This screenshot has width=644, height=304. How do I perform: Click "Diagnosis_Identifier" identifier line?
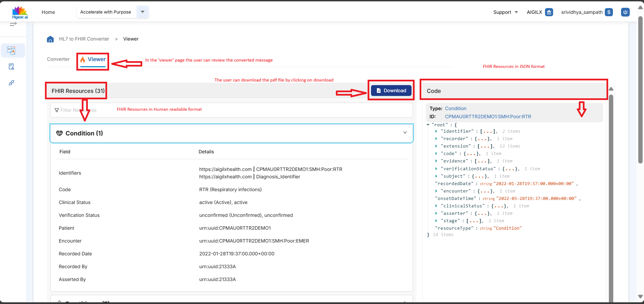coord(250,177)
